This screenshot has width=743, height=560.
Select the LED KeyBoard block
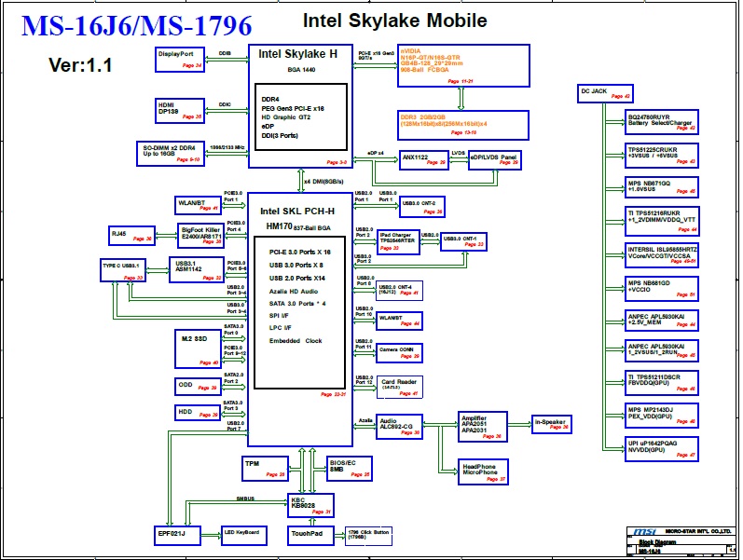(x=243, y=536)
